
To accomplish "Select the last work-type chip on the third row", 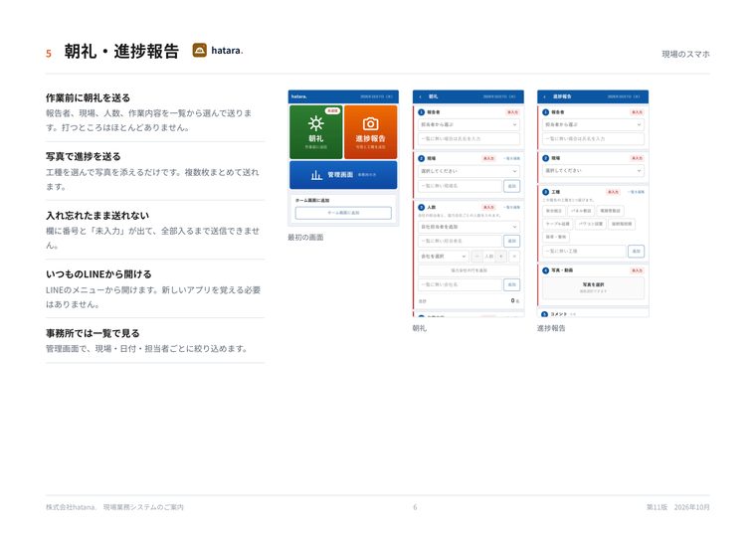I will pos(556,237).
